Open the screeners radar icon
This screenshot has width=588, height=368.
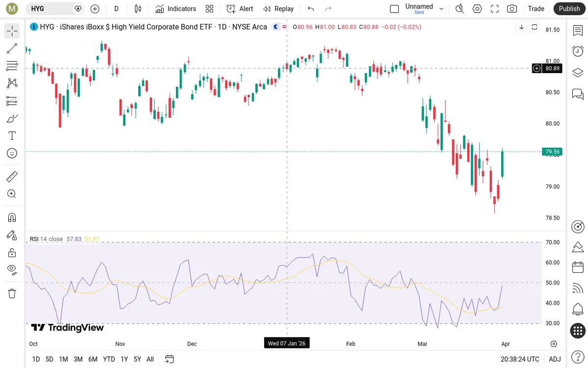pos(578,227)
